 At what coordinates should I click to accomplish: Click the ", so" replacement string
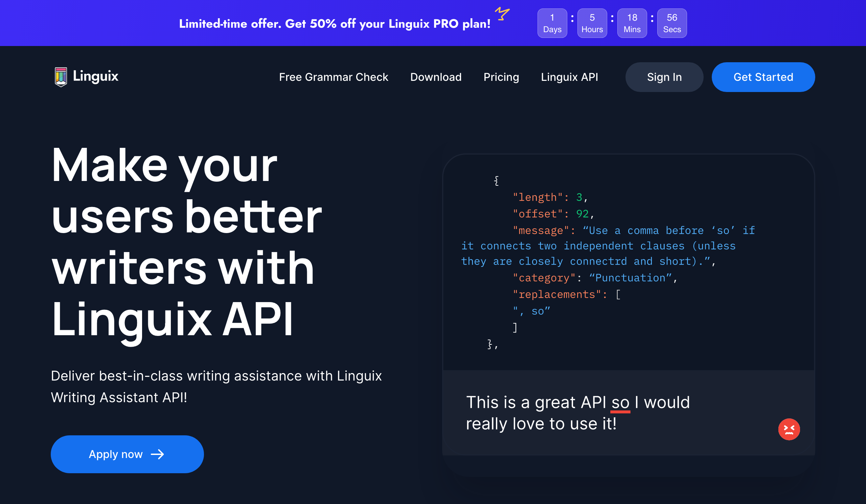point(531,311)
